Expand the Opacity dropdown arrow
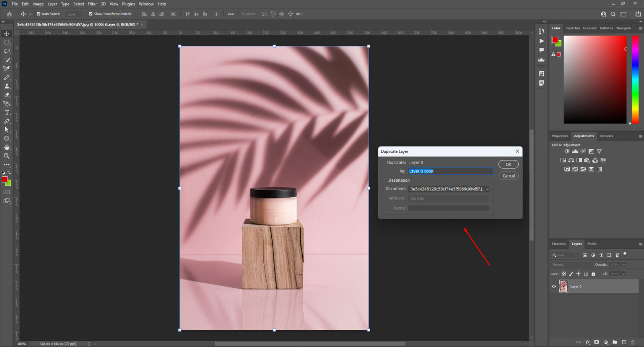 click(624, 264)
